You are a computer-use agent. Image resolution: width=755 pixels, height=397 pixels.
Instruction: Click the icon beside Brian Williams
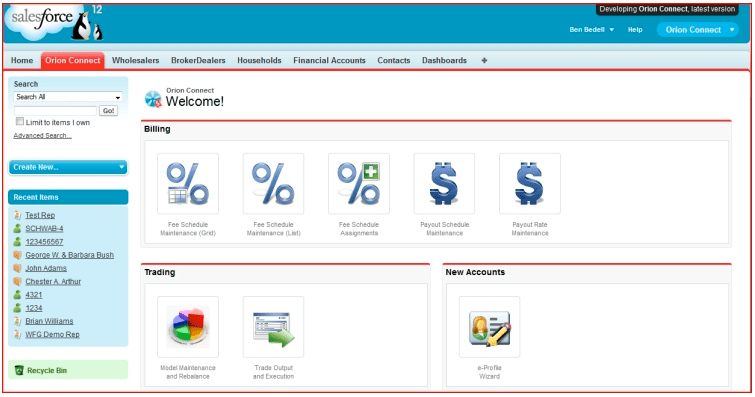tap(17, 321)
